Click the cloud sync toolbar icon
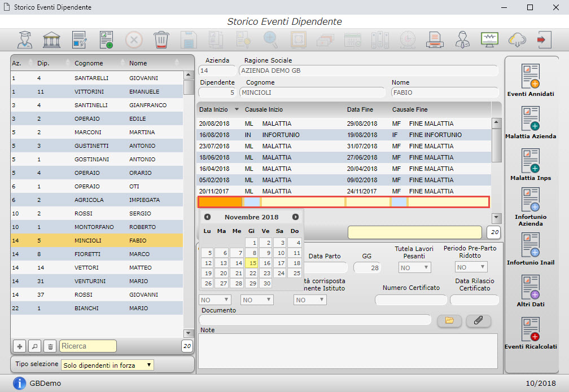Screen dimensions: 569x392 517,40
